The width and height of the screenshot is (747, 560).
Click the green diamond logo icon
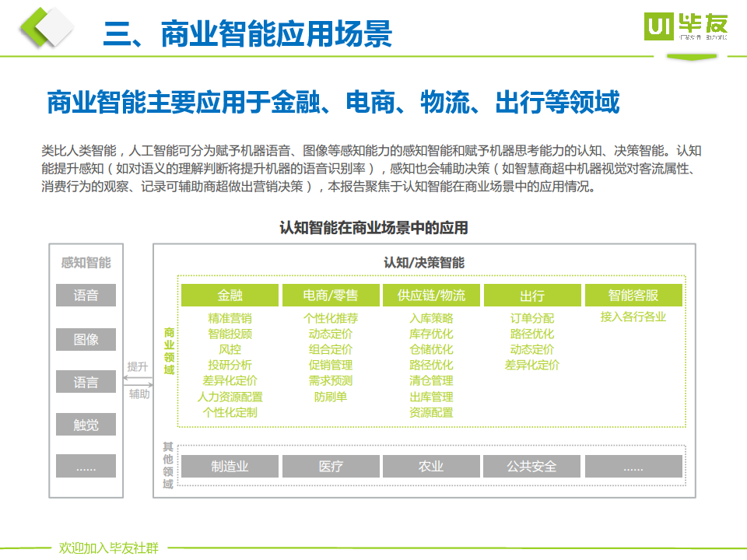(x=45, y=29)
